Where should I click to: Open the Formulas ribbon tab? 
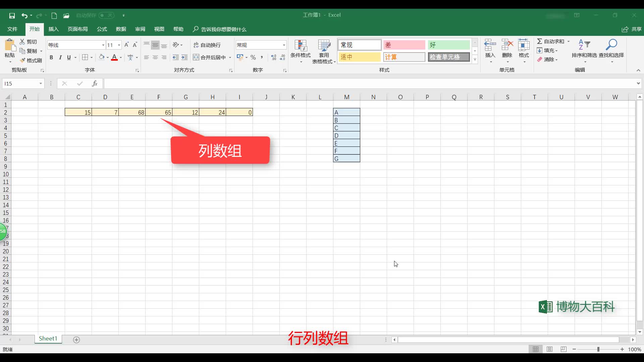(x=102, y=29)
